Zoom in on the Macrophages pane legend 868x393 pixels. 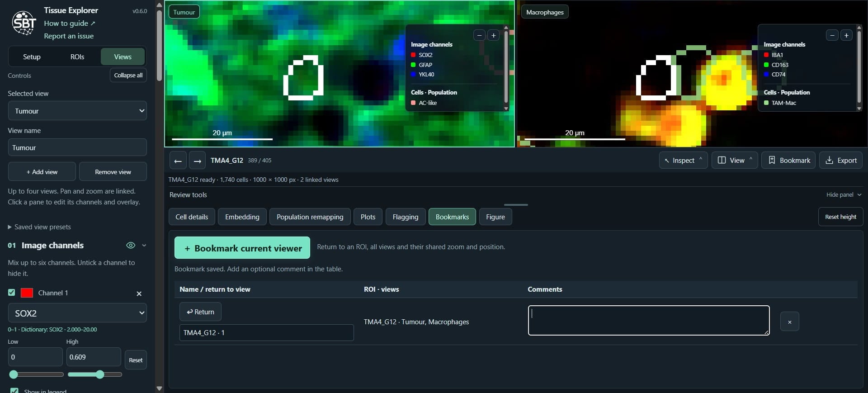pyautogui.click(x=846, y=35)
